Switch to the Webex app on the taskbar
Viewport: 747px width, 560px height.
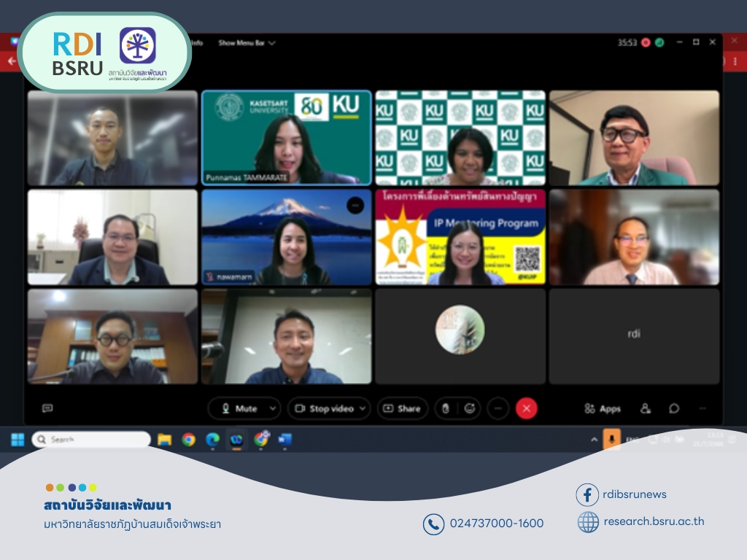(x=236, y=439)
